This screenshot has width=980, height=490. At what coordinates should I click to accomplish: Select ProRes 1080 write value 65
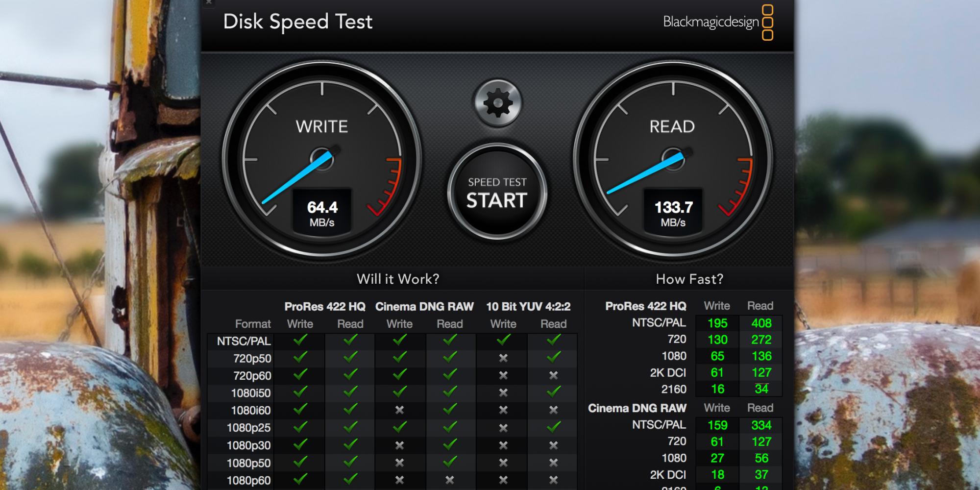[717, 356]
